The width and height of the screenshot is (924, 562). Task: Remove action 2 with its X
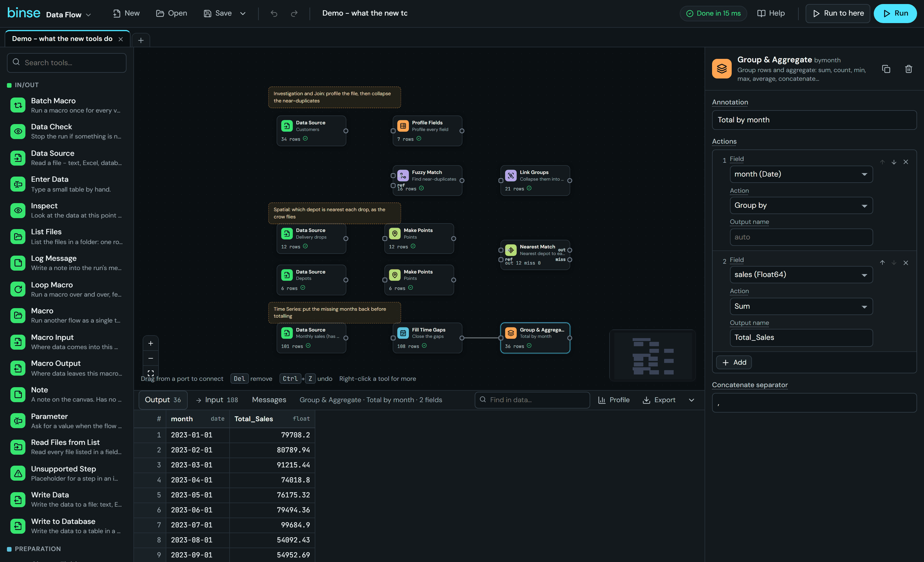click(x=906, y=263)
